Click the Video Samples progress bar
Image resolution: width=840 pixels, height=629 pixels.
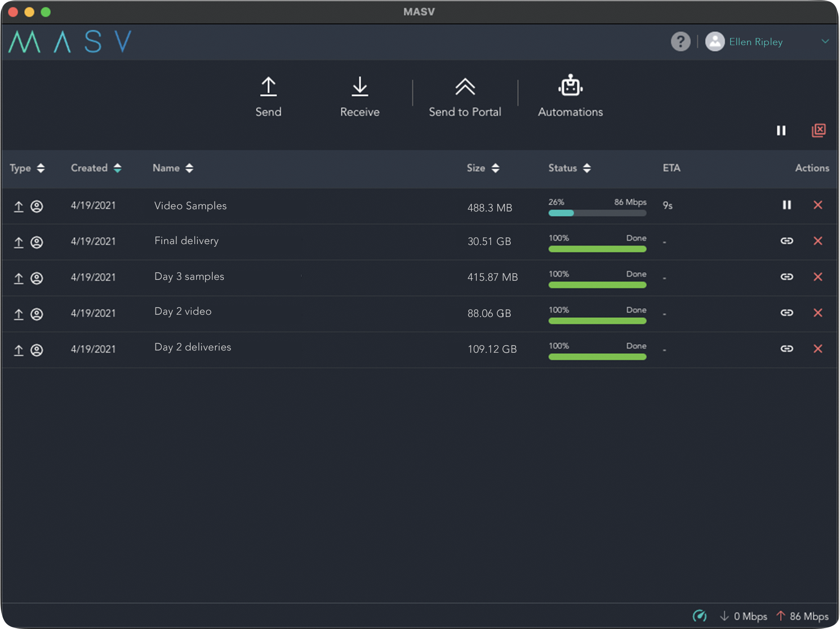[x=597, y=213]
